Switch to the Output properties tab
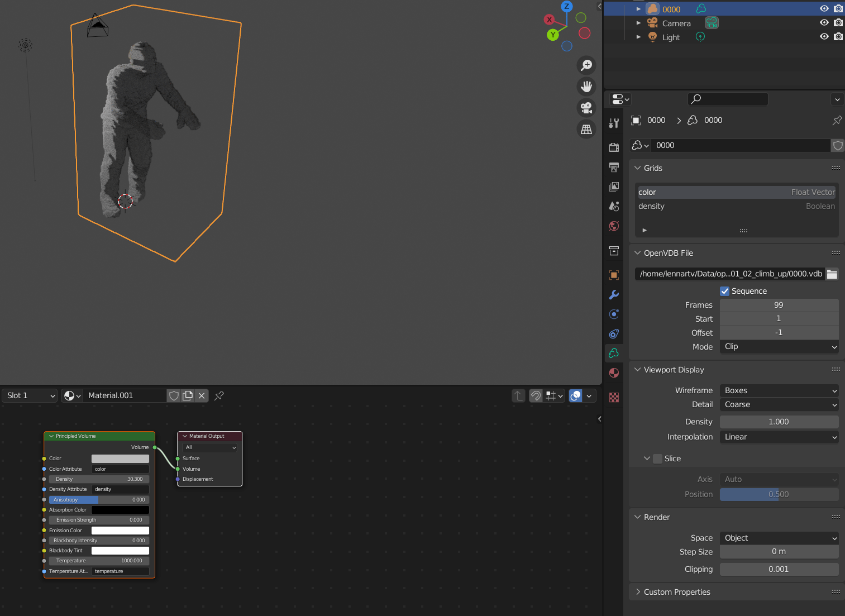 click(x=614, y=167)
